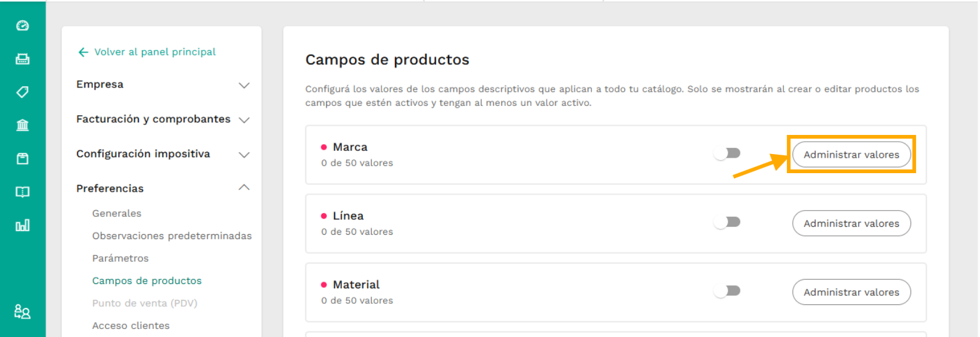Click Administrar valores for Material
This screenshot has height=337, width=980.
(851, 292)
